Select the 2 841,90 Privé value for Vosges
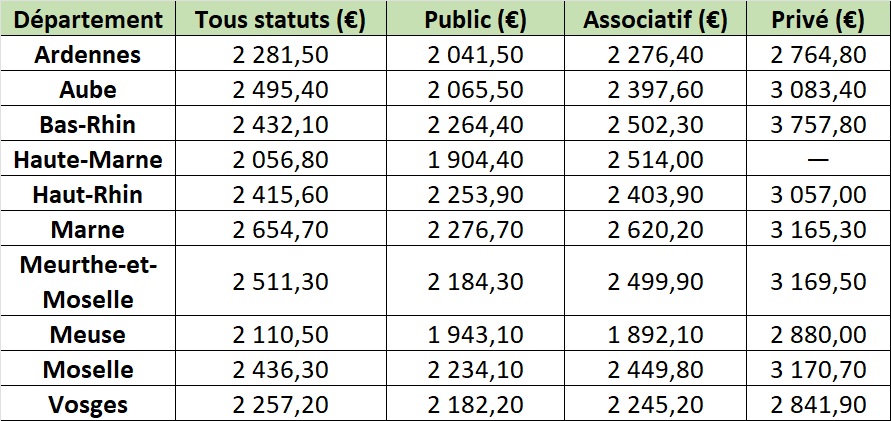Viewport: 891px width, 421px height. pyautogui.click(x=819, y=405)
